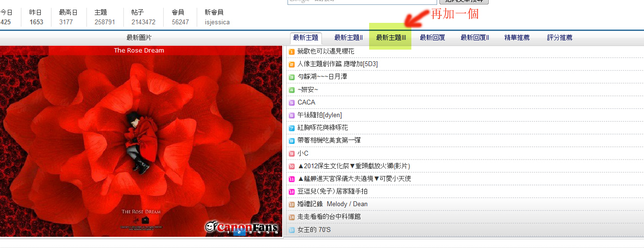Open the thread 2012保生文化祭重頭戲放火獅(影片)
The height and width of the screenshot is (248, 644).
[354, 166]
